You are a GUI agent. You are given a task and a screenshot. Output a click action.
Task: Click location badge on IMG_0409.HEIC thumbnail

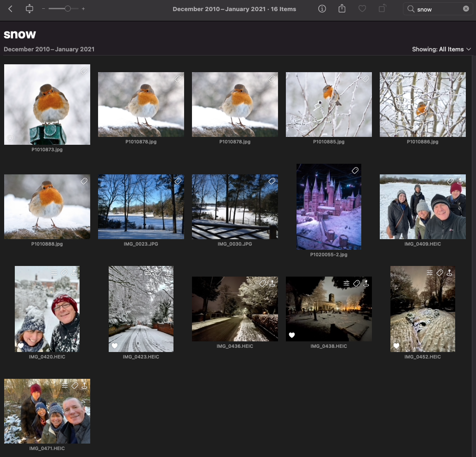(460, 181)
